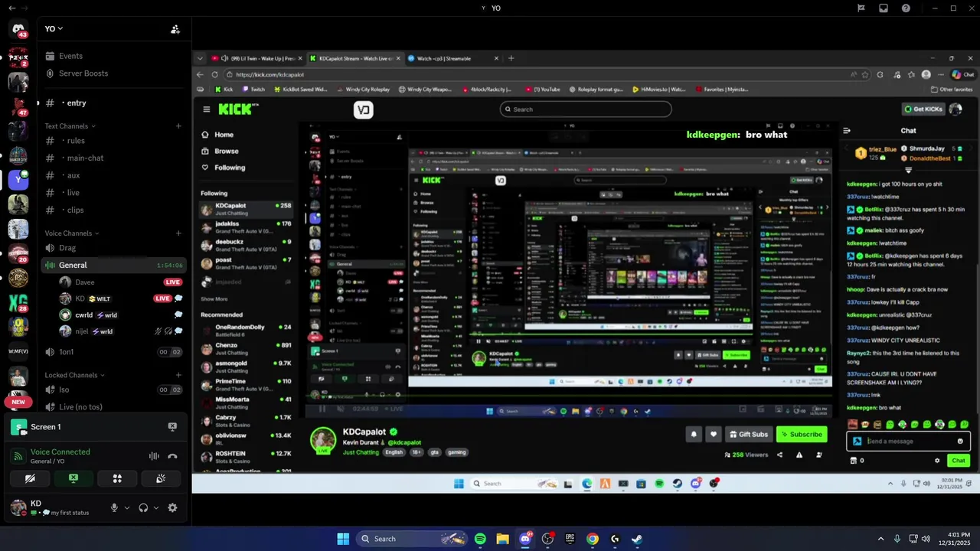Click the Windows Start button
The image size is (980, 551).
343,539
